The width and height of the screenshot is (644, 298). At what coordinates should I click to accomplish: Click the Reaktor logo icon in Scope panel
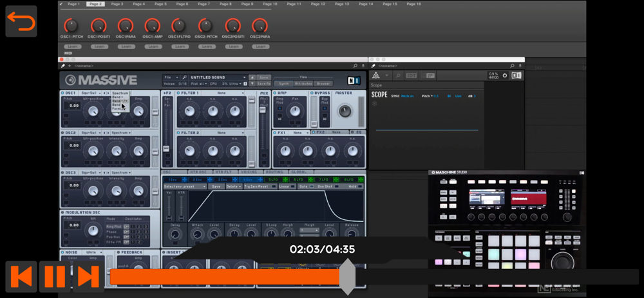[376, 75]
